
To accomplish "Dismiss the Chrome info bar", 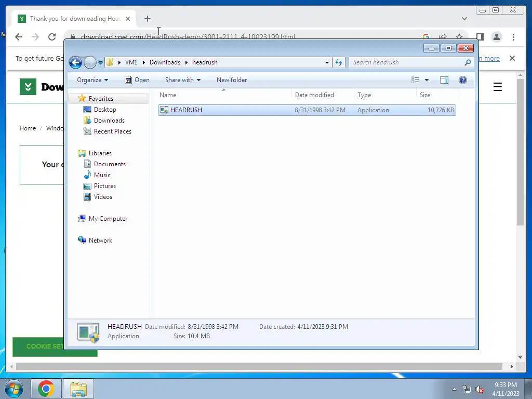I will pos(512,58).
